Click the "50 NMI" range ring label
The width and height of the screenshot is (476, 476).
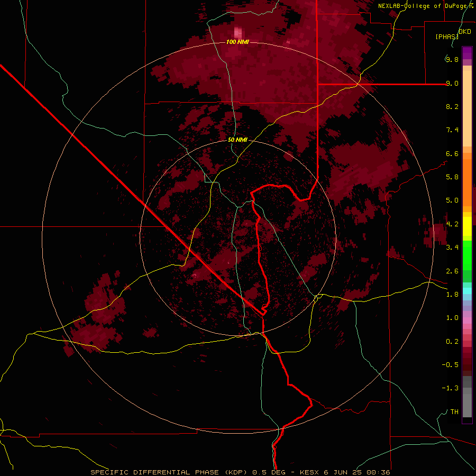click(x=237, y=140)
